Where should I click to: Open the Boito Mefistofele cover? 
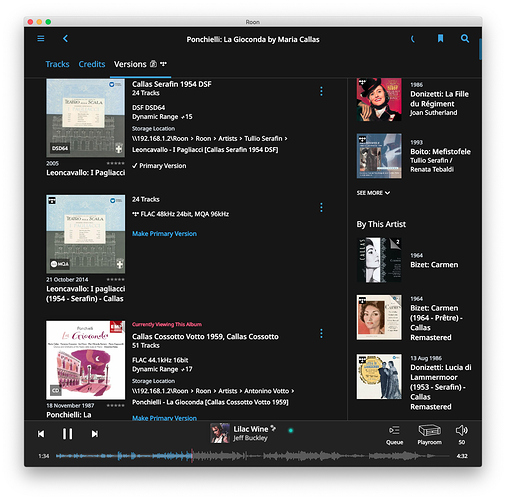coord(379,156)
